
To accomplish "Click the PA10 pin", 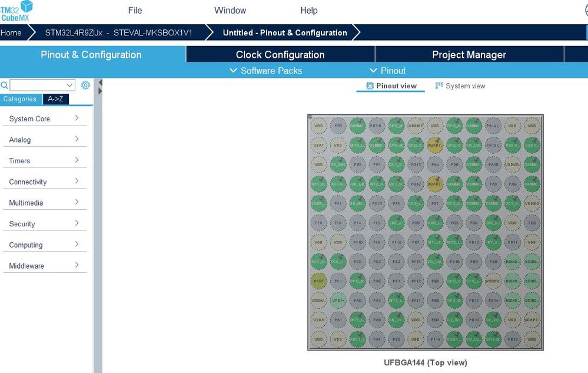I will pos(493,165).
